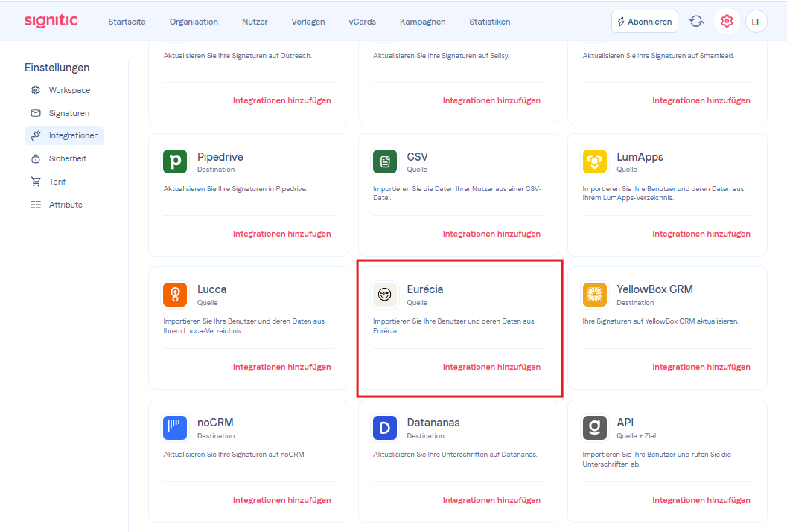Open the Kampagnen menu
787x532 pixels.
[x=423, y=22]
